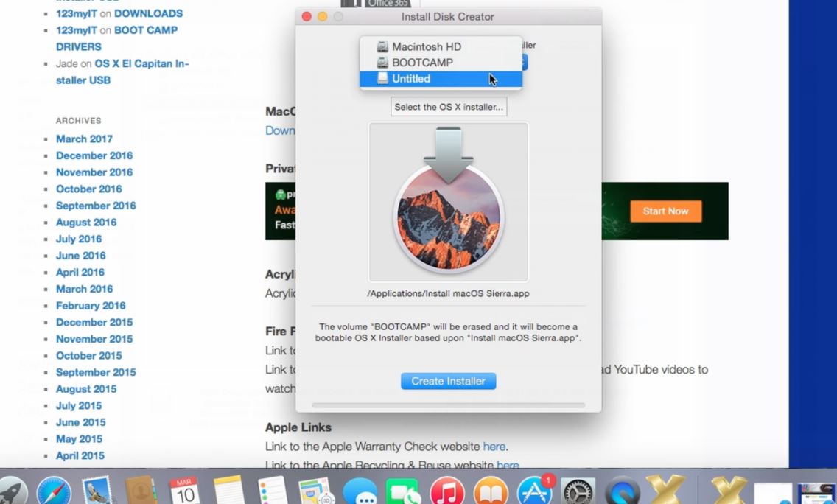Image resolution: width=837 pixels, height=504 pixels.
Task: Open iTunes music icon in Dock
Action: tap(446, 491)
